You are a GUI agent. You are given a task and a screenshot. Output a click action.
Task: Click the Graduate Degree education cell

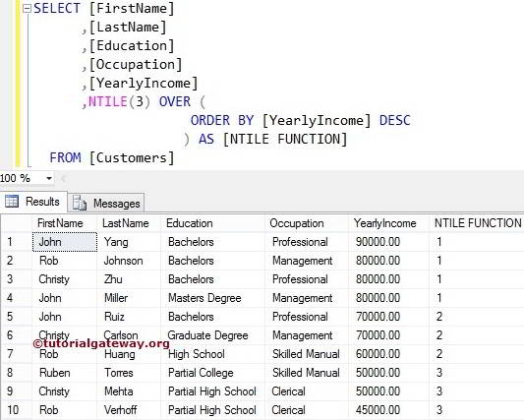(213, 335)
